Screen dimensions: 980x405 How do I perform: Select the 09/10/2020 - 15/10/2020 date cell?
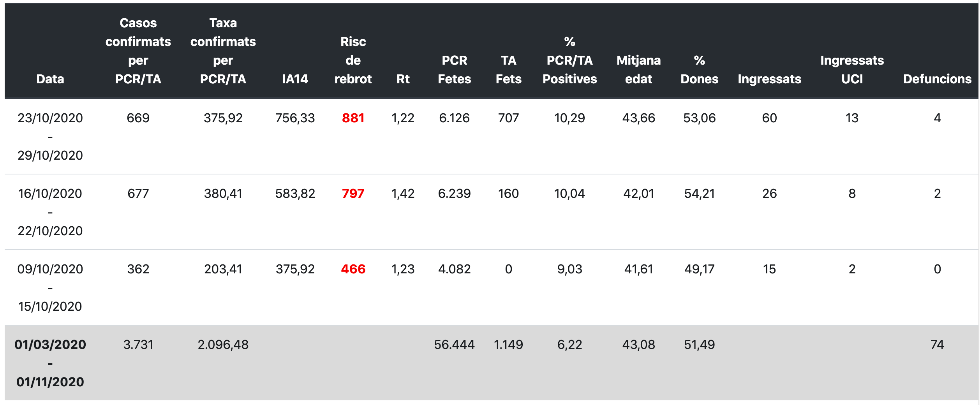(x=50, y=288)
